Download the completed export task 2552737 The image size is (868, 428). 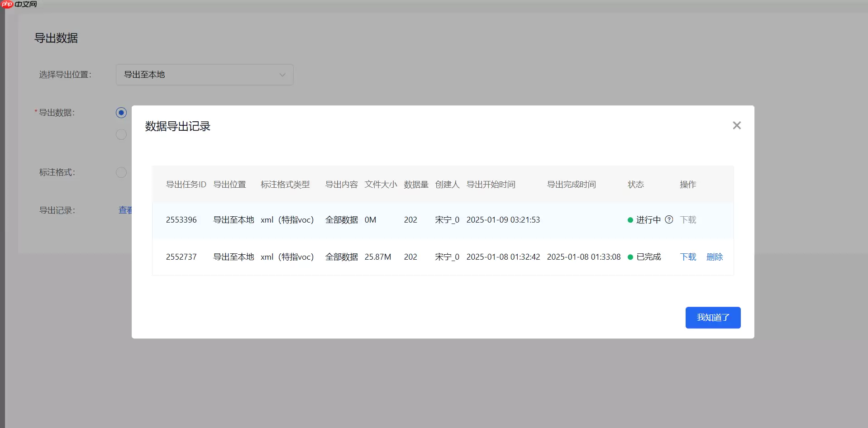coord(688,257)
